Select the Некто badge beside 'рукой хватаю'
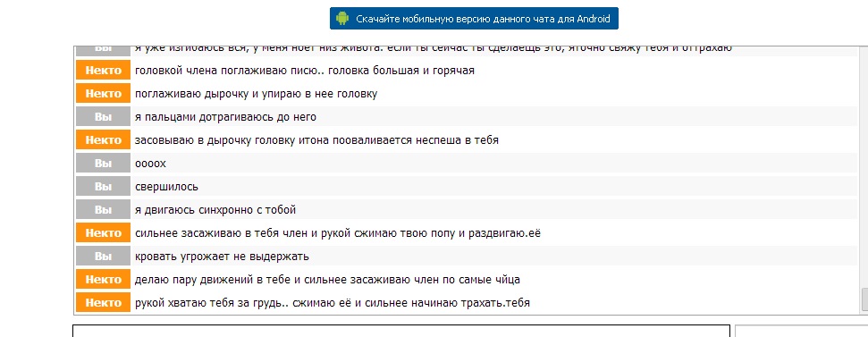This screenshot has width=868, height=337. [x=103, y=303]
